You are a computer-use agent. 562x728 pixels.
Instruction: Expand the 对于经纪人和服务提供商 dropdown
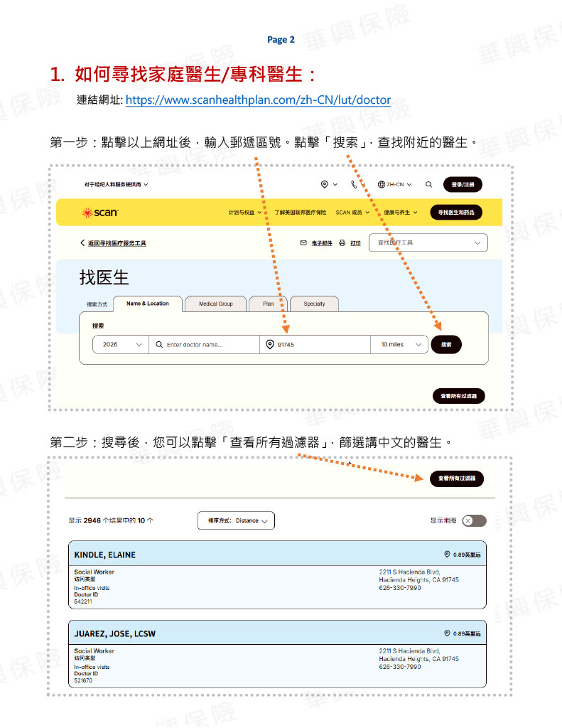pyautogui.click(x=116, y=184)
